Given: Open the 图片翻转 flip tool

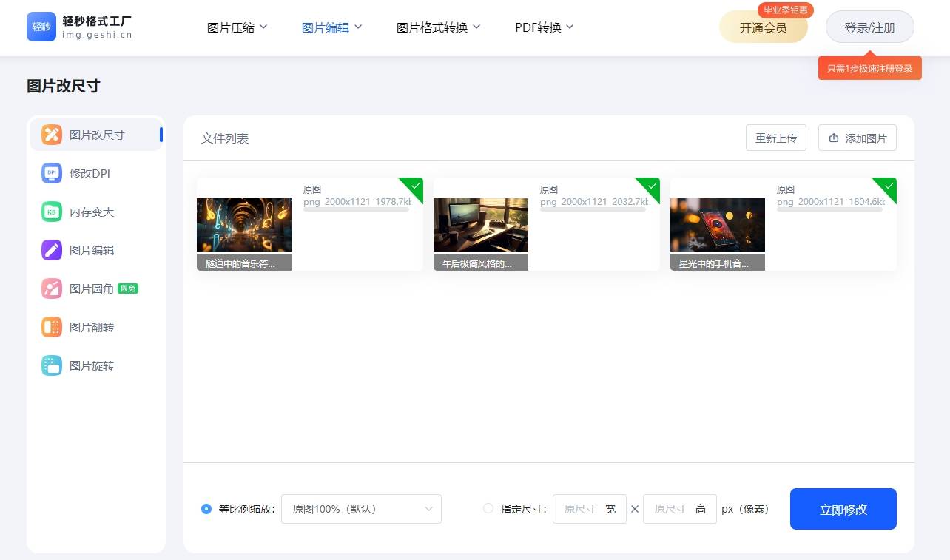Looking at the screenshot, I should tap(91, 327).
